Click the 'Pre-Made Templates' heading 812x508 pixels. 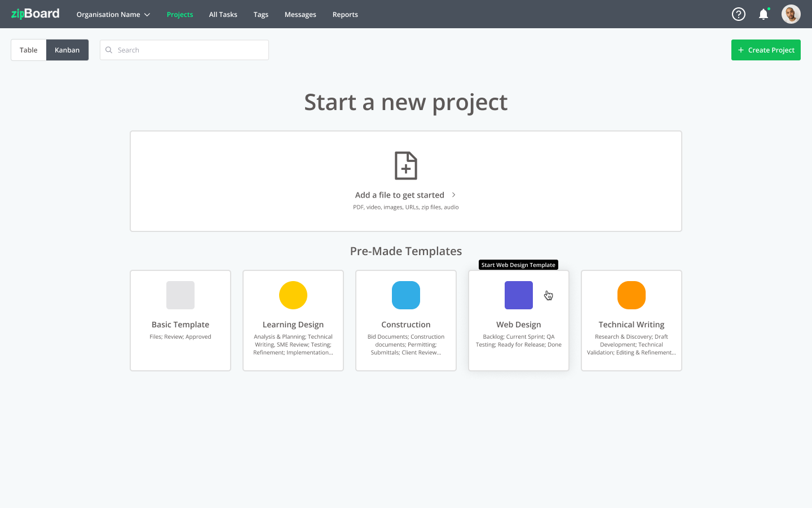pos(406,251)
